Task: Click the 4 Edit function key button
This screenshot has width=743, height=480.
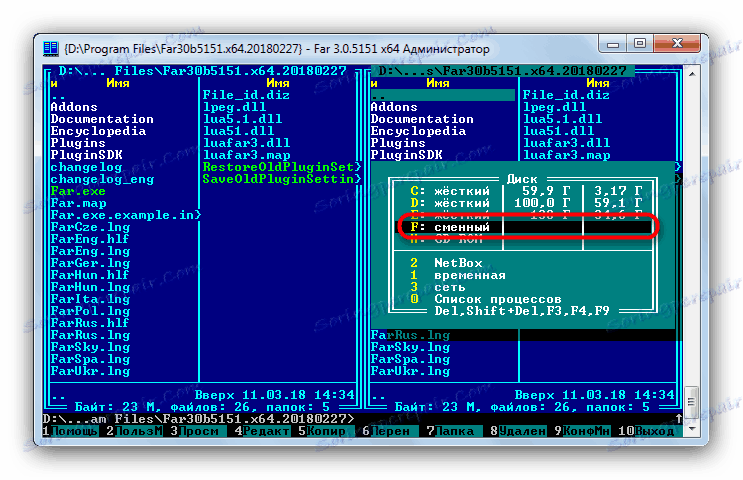Action: pyautogui.click(x=265, y=431)
